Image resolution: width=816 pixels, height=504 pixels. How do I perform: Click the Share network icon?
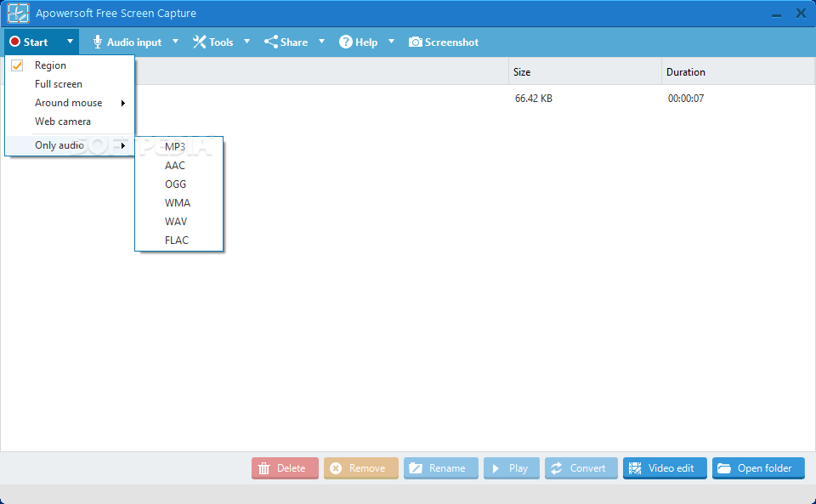pos(270,42)
